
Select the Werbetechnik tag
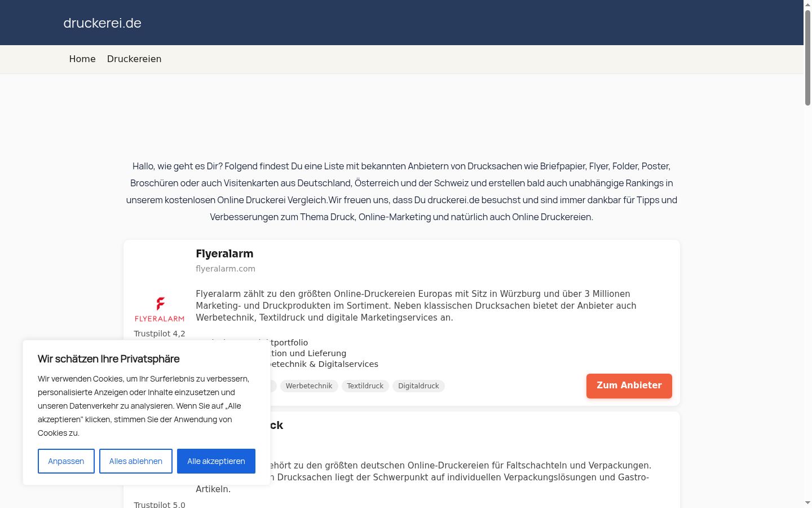click(x=309, y=386)
